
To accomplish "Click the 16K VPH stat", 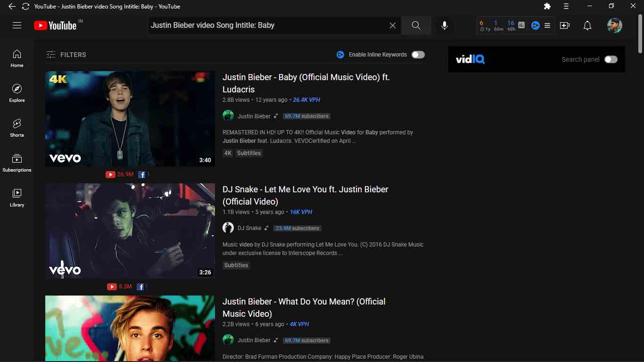I will (301, 212).
